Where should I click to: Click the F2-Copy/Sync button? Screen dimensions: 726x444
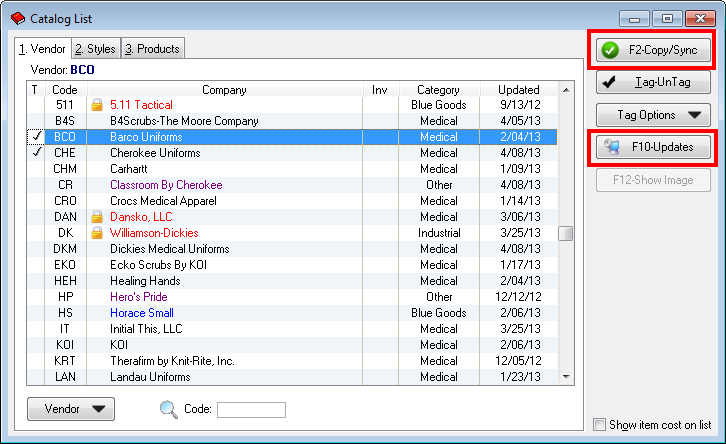click(653, 50)
